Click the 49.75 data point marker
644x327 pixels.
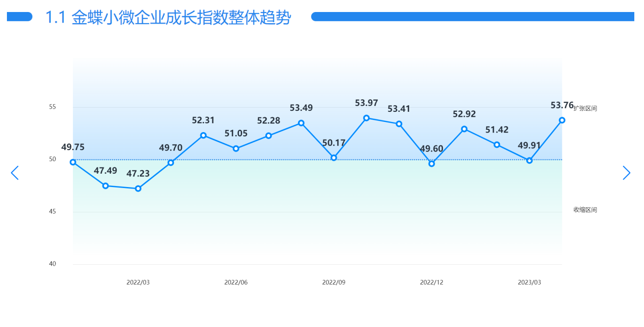73,162
